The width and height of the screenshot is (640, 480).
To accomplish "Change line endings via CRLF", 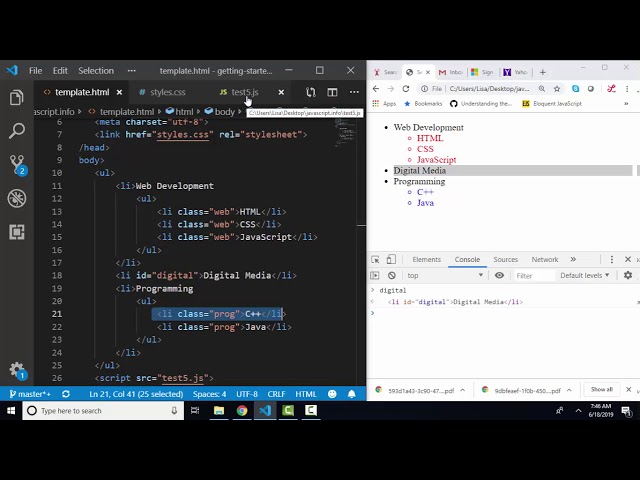I will pyautogui.click(x=276, y=394).
